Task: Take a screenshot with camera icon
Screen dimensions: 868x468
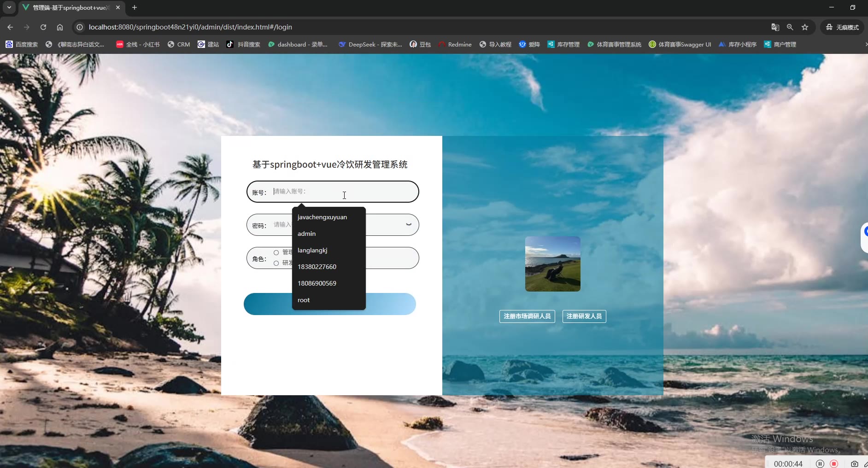Action: tap(854, 463)
